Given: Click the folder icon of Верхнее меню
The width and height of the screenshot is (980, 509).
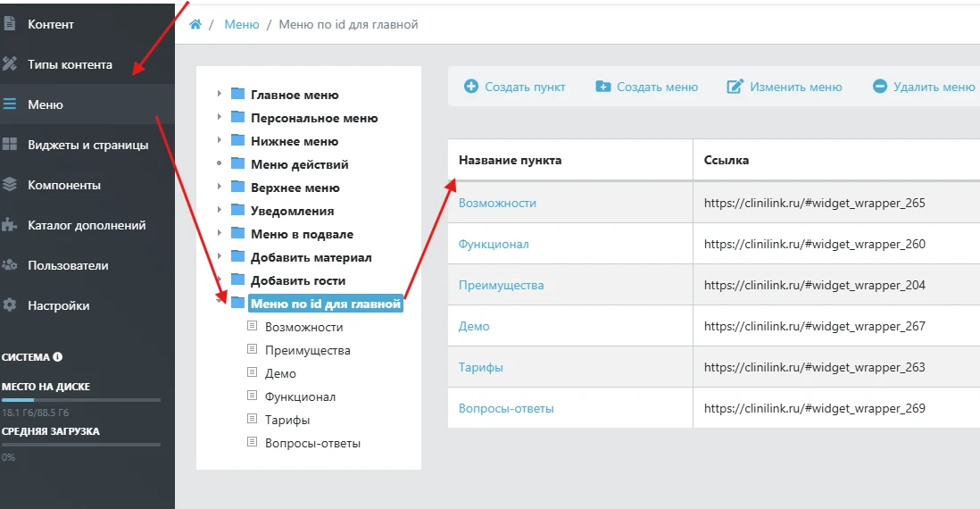Looking at the screenshot, I should point(237,187).
